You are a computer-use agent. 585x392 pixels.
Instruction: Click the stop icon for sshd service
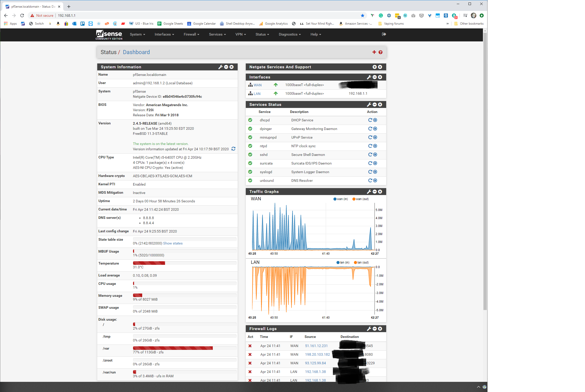(x=375, y=154)
